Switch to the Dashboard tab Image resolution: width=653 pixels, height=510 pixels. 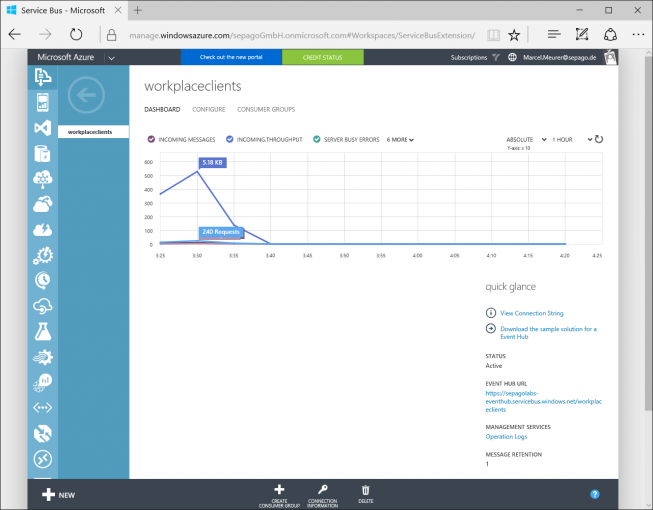click(x=162, y=109)
